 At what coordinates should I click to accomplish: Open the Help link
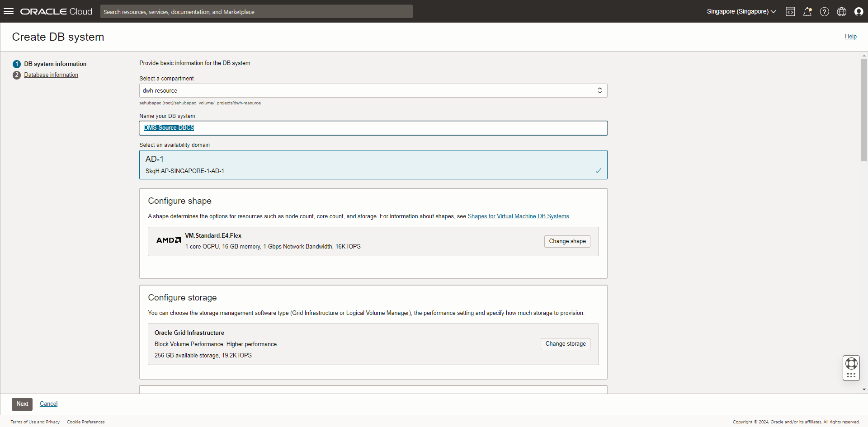[x=851, y=37]
